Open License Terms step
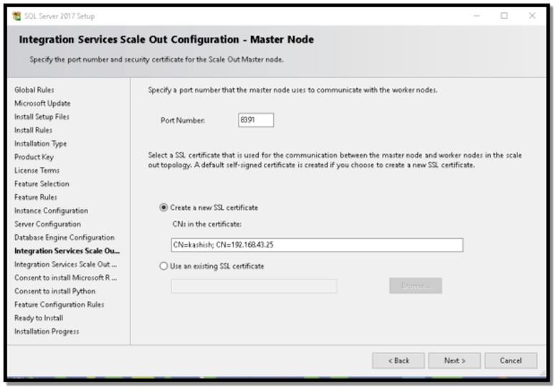559x392 pixels. (x=37, y=171)
